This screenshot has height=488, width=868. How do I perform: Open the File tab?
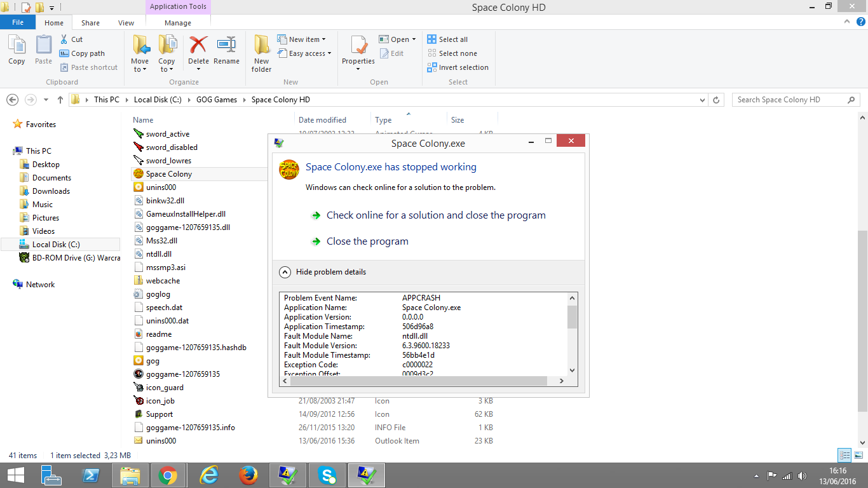pyautogui.click(x=18, y=22)
